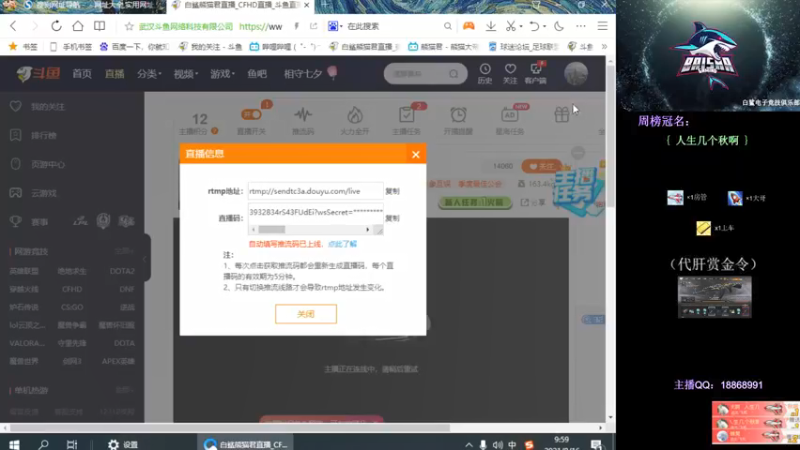Open the 相守七夕 nav item
This screenshot has height=450, width=800.
(x=310, y=74)
